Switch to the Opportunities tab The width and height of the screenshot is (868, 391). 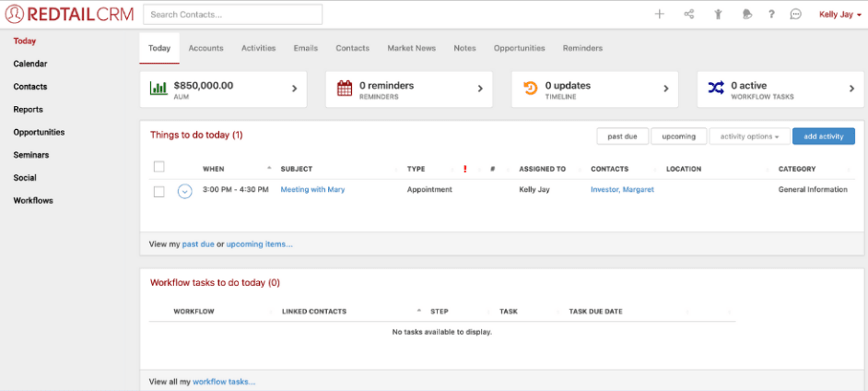pyautogui.click(x=519, y=48)
